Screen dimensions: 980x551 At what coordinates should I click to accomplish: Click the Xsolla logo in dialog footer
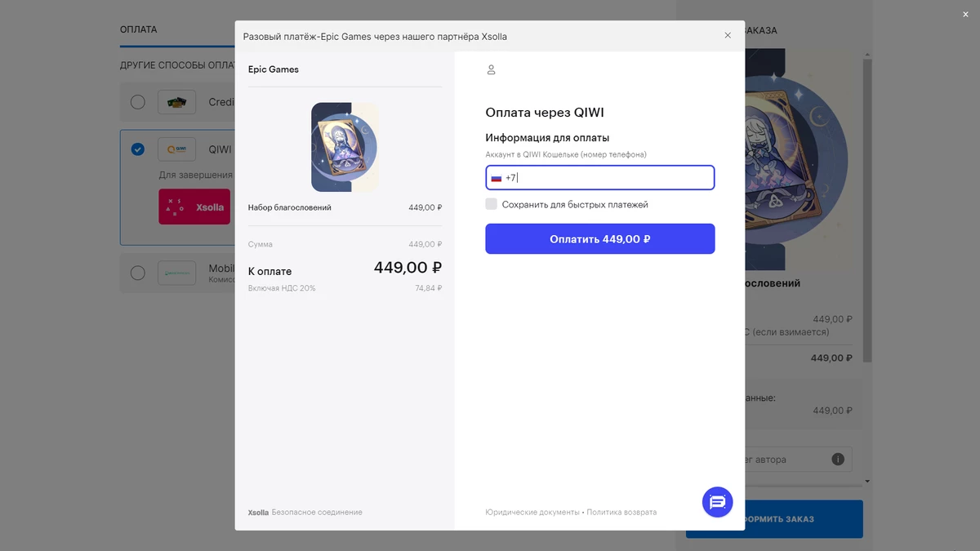point(258,513)
